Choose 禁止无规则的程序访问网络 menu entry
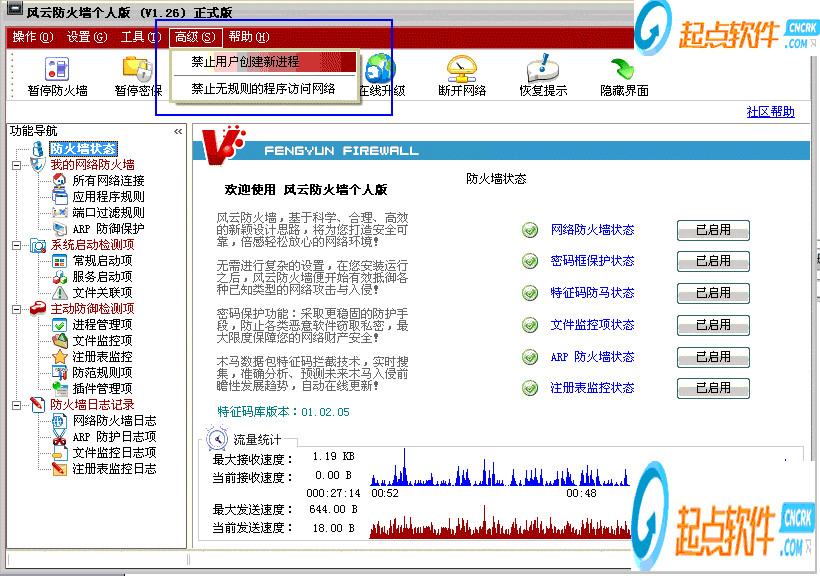 [x=265, y=89]
